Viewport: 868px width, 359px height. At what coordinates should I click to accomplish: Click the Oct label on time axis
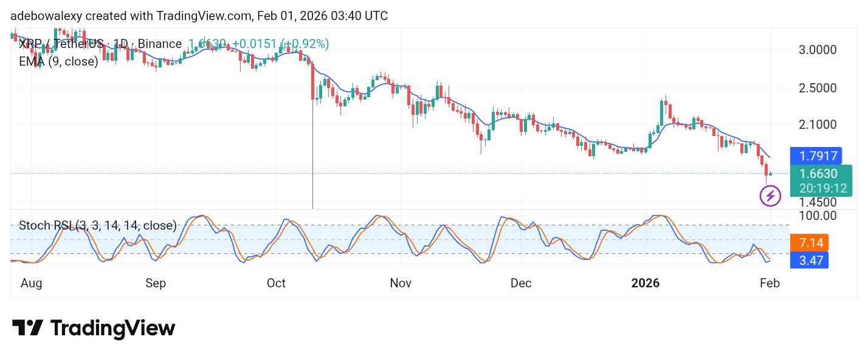point(277,283)
